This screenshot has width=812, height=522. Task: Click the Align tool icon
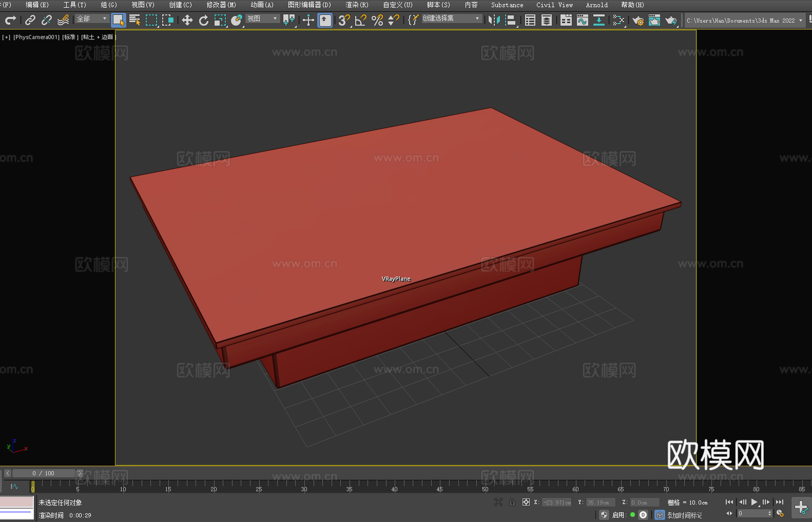coord(511,20)
